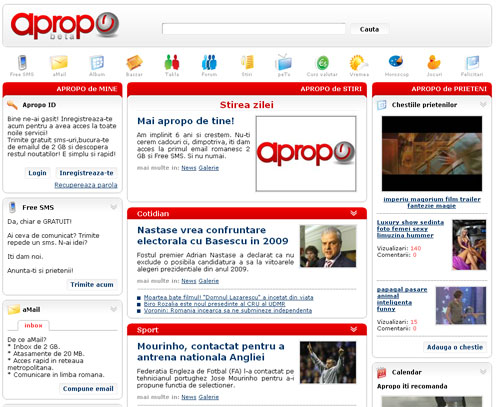
Task: Click the Trimite acum button
Action: coord(92,285)
